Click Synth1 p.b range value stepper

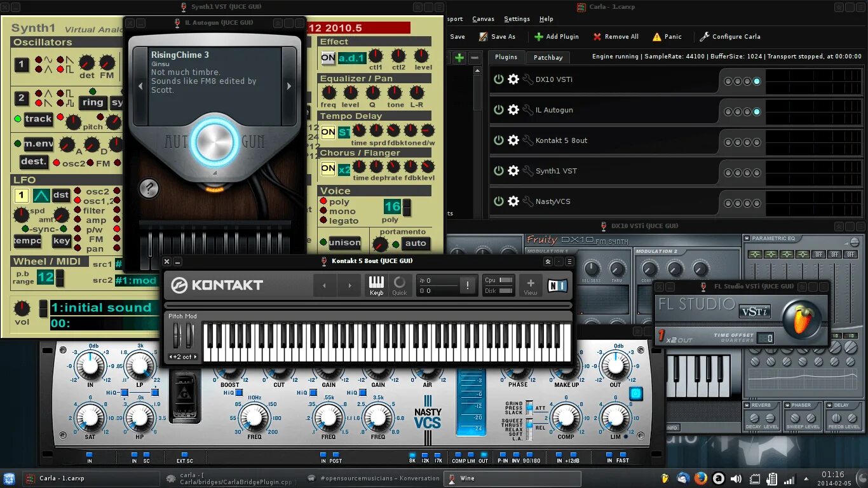point(60,278)
